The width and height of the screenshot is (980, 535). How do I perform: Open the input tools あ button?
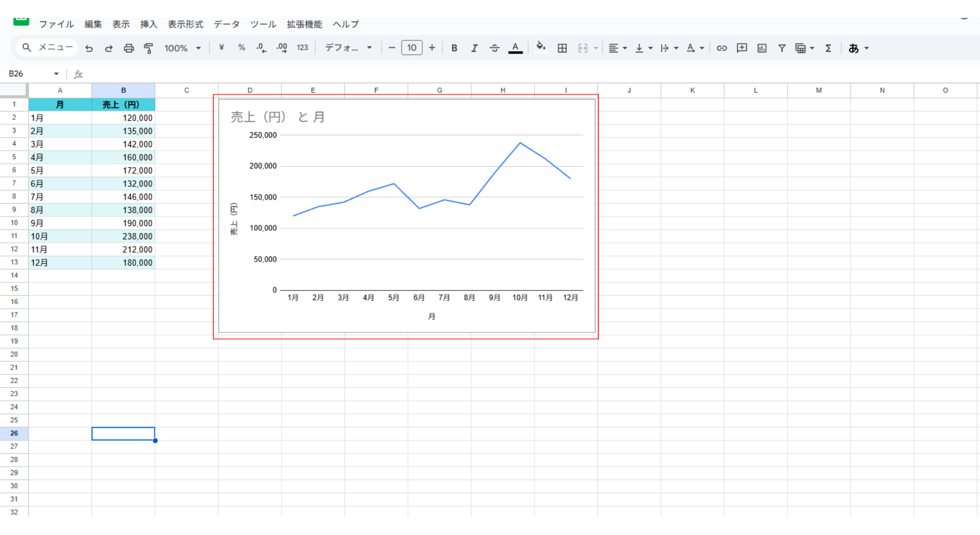[x=858, y=48]
